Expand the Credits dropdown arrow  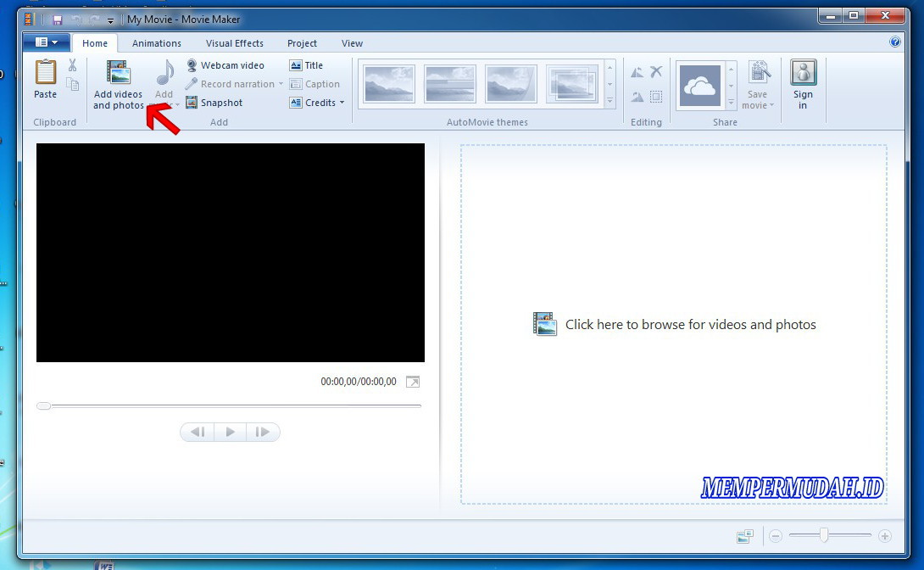(x=342, y=103)
